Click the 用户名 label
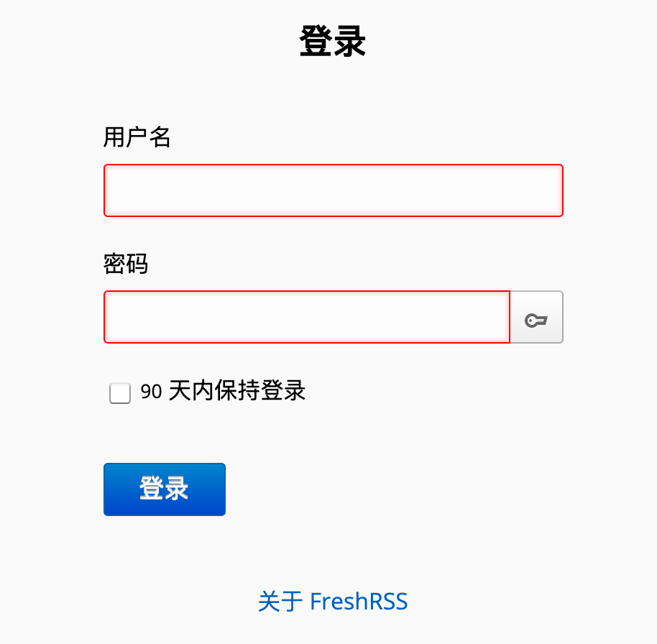This screenshot has width=657, height=644. click(137, 137)
